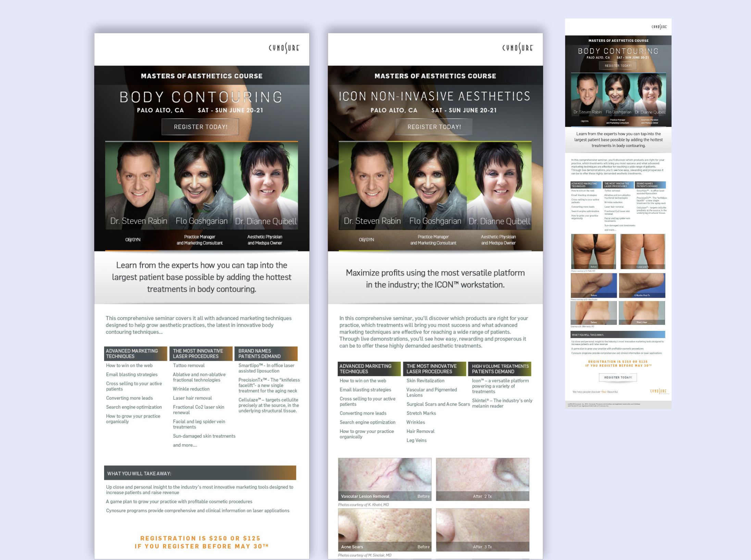This screenshot has height=560, width=751.
Task: Click 'Cellulaze – targets cellulite' in large email
Action: (x=268, y=405)
